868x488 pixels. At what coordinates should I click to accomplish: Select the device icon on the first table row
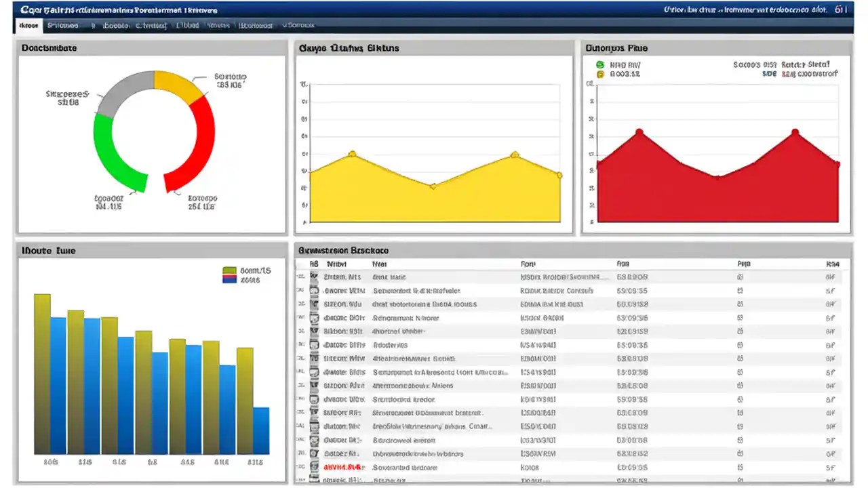(x=314, y=277)
